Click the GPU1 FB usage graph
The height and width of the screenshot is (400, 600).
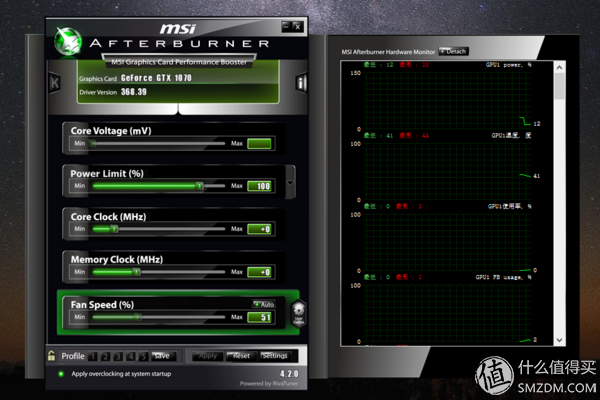[x=448, y=312]
